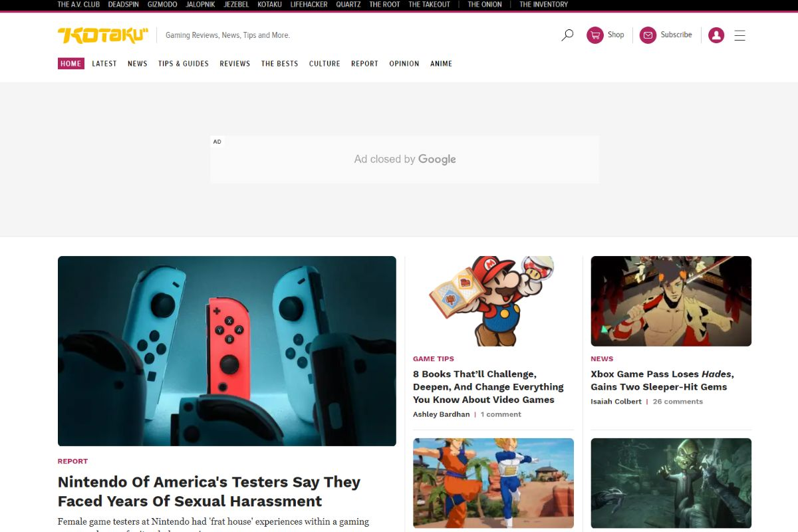Click the Kotaku logo
This screenshot has height=532, width=798.
pos(102,35)
